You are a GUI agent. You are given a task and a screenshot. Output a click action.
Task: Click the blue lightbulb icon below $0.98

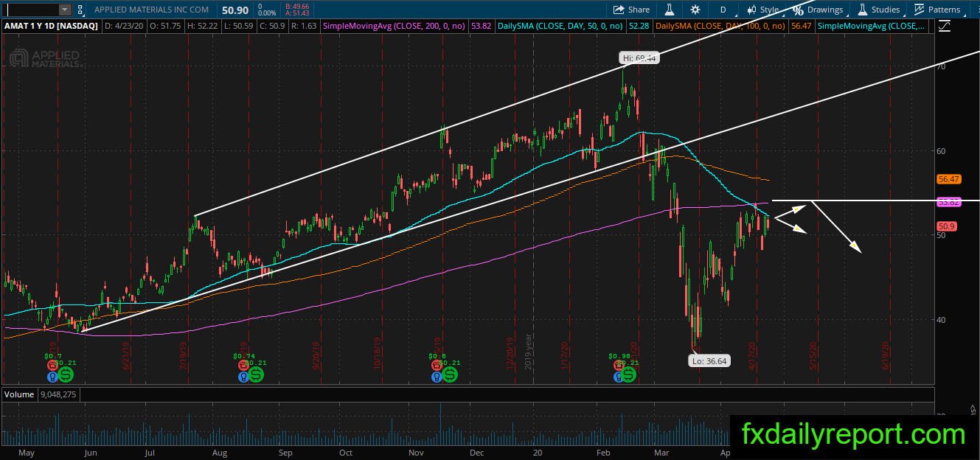click(617, 376)
